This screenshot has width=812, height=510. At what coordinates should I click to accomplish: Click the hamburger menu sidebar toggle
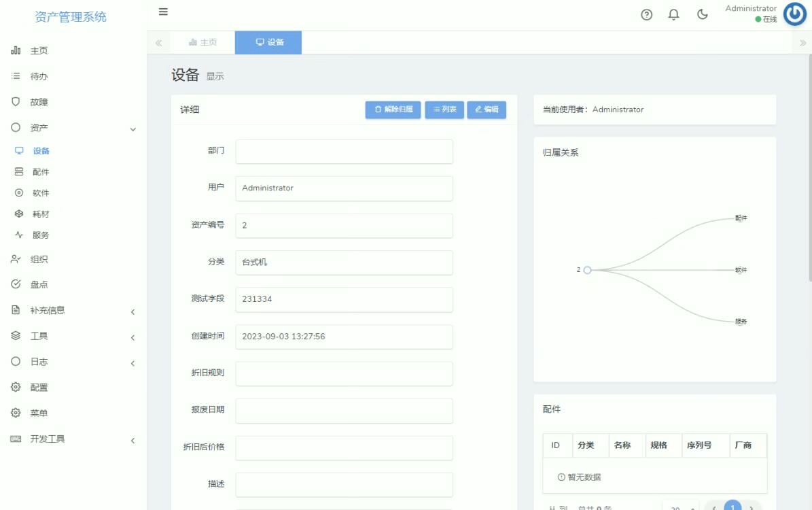(163, 12)
